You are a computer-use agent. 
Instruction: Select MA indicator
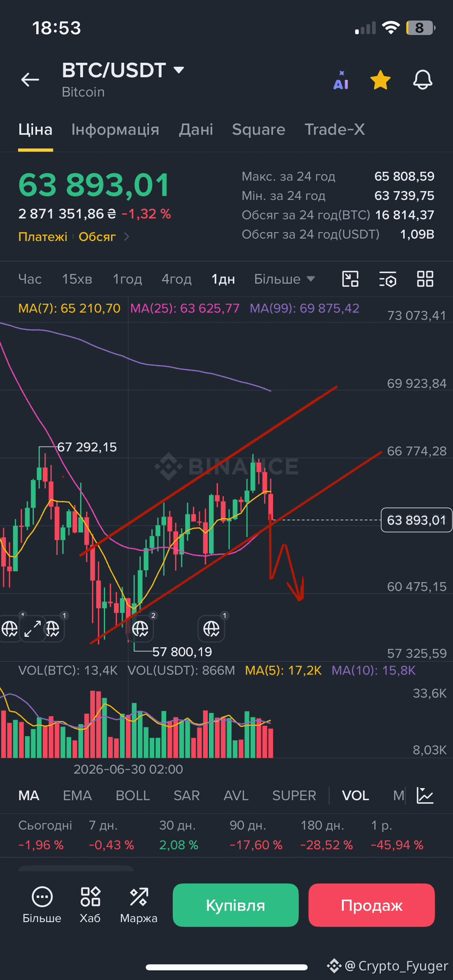(29, 796)
